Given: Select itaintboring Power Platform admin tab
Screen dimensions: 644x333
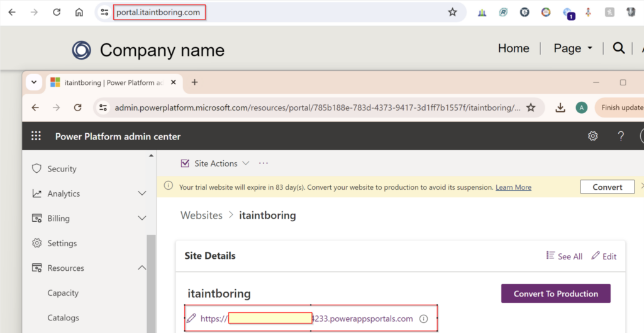Looking at the screenshot, I should tap(113, 82).
